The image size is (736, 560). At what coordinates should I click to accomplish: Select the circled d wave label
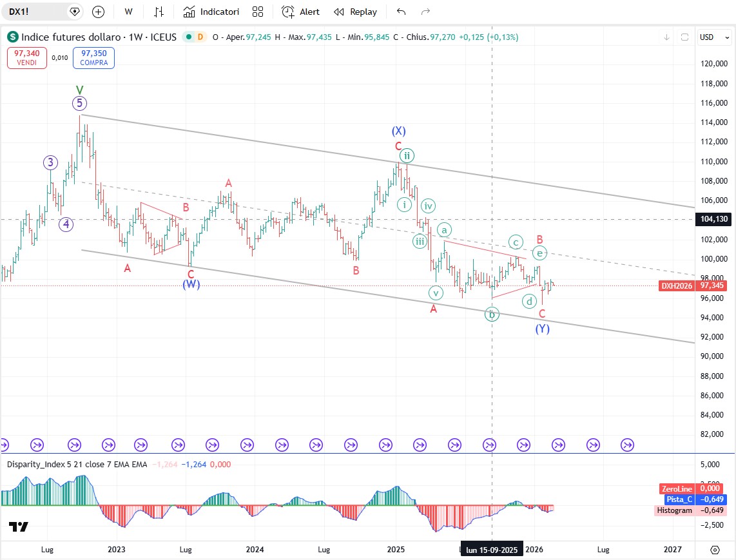point(530,302)
